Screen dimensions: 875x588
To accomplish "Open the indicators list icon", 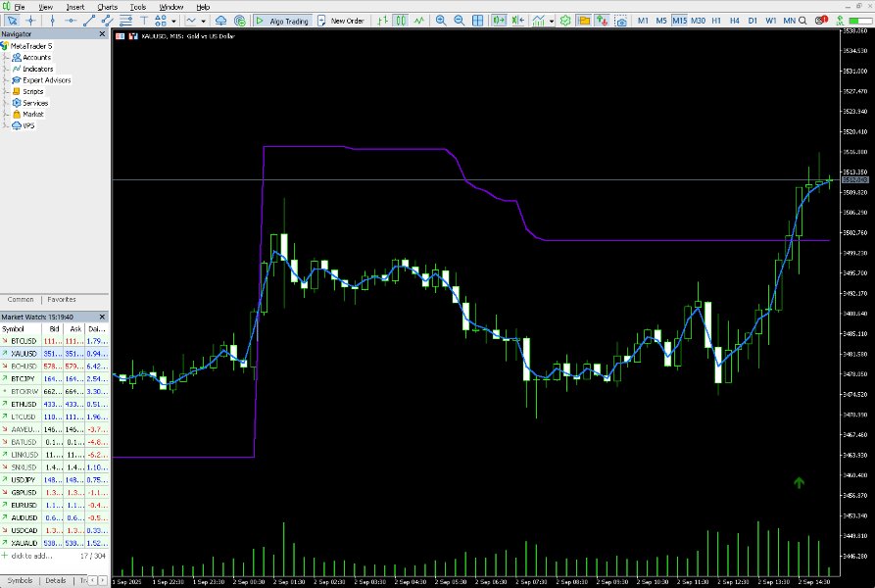I will 538,21.
